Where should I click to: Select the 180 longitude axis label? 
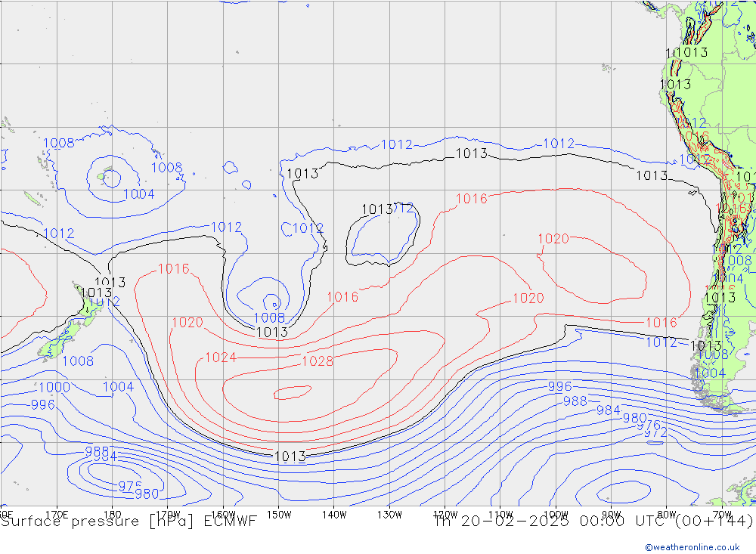(113, 515)
